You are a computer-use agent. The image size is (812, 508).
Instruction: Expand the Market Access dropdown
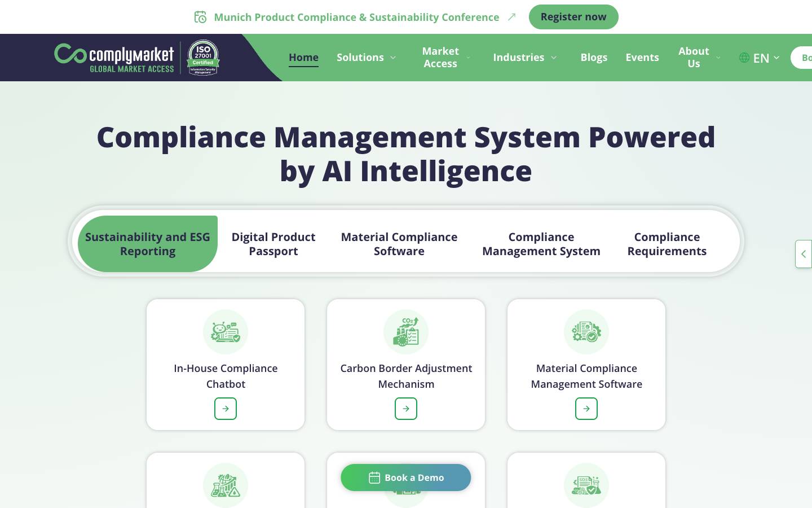tap(445, 58)
